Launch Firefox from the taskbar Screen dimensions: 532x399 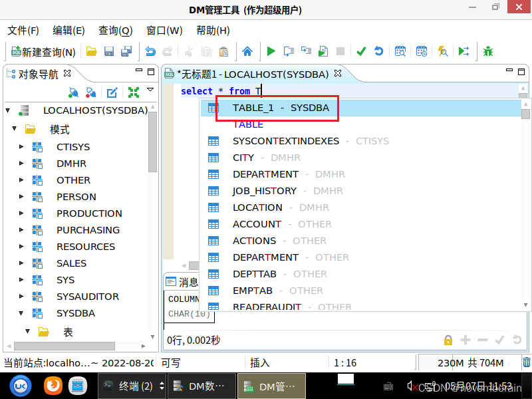(53, 385)
